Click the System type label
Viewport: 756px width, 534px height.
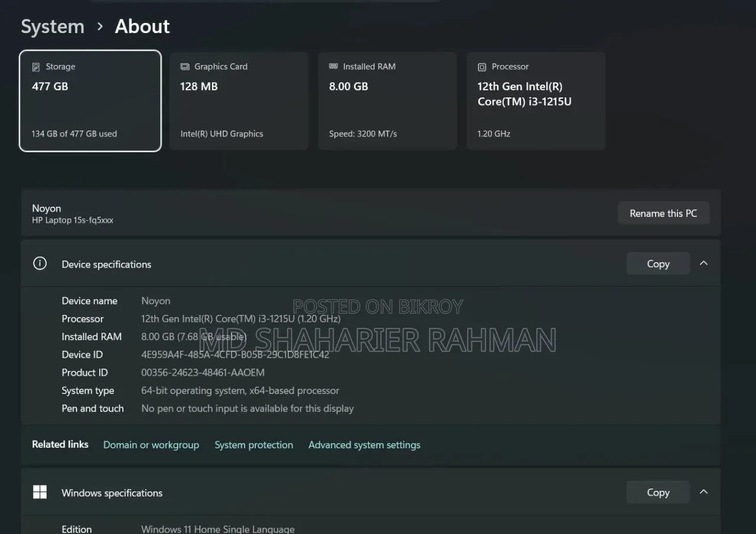(88, 390)
